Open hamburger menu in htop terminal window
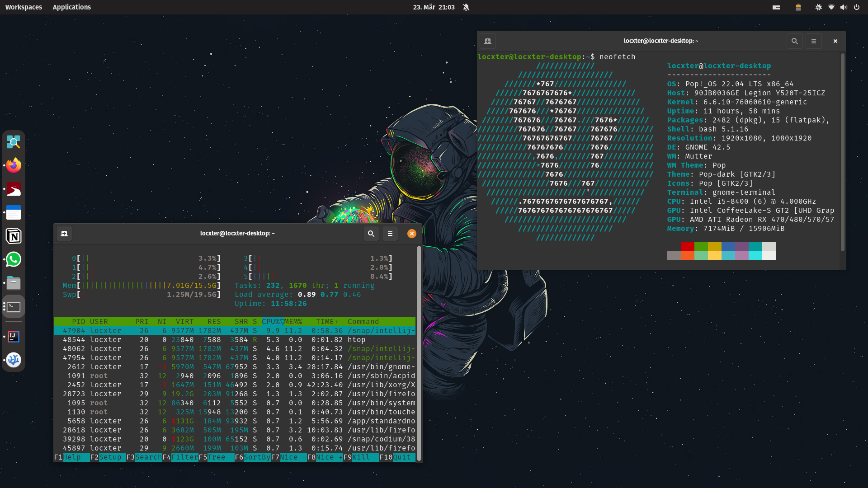 coord(390,234)
